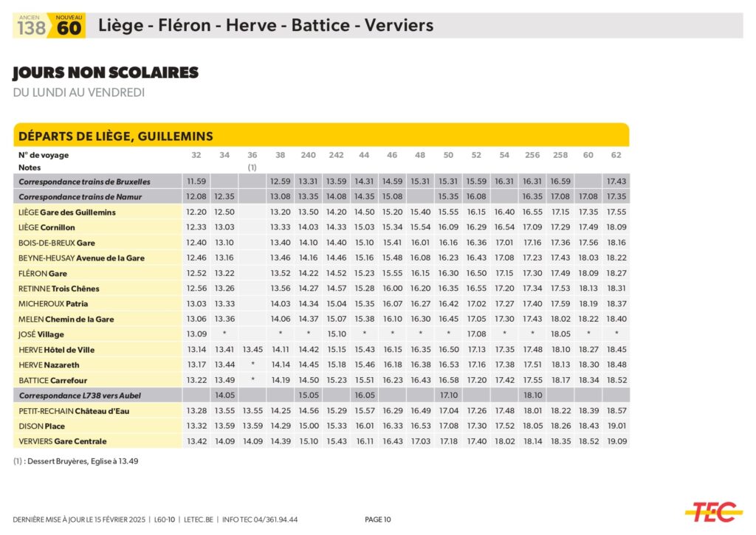
Task: Click the 12.20 Guillemins departure time
Action: [196, 213]
